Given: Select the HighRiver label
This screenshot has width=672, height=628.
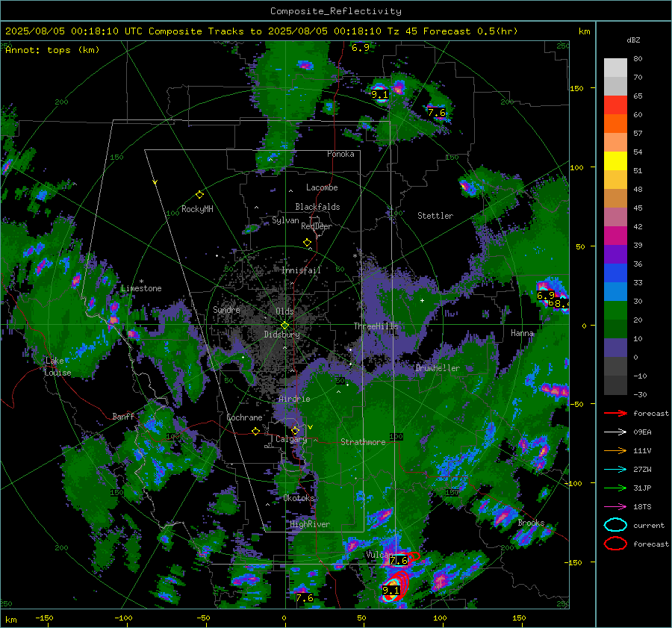Looking at the screenshot, I should point(310,524).
